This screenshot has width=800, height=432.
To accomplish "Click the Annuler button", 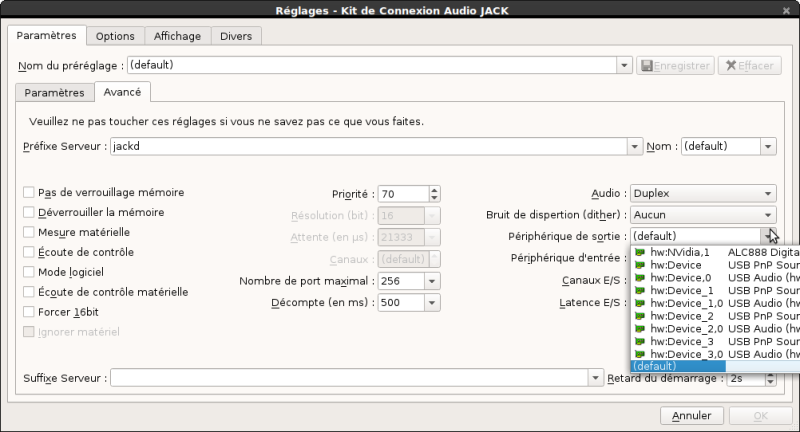I will (x=692, y=416).
